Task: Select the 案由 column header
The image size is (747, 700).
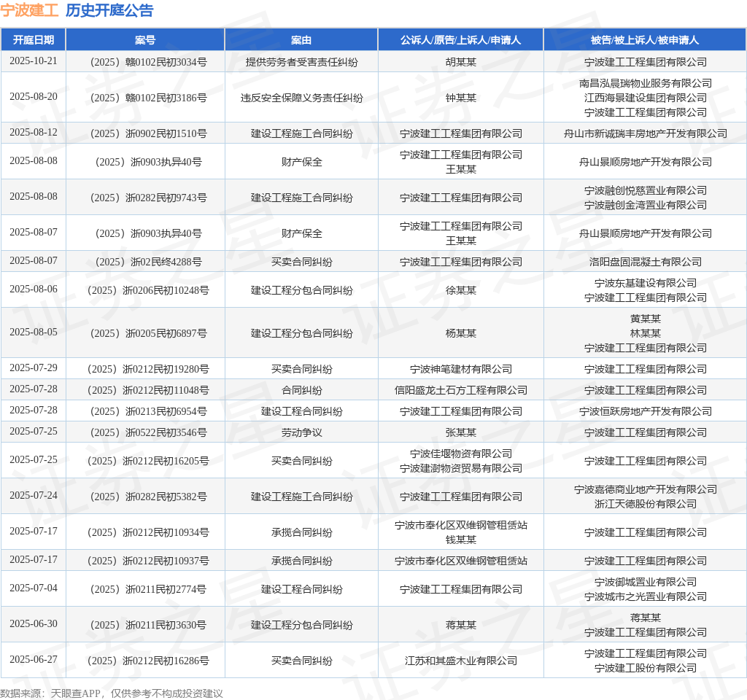Action: tap(301, 40)
